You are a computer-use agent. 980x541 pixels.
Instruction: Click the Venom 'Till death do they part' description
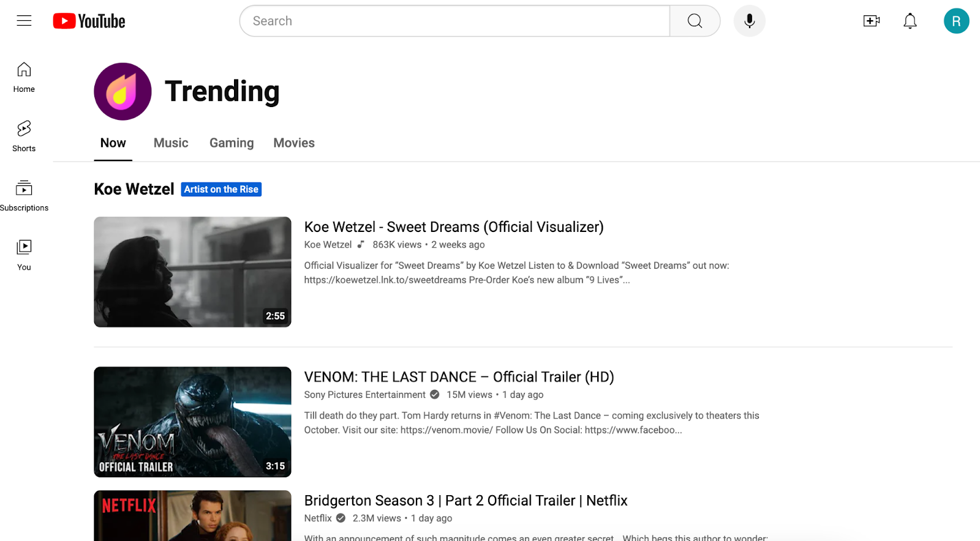point(532,423)
